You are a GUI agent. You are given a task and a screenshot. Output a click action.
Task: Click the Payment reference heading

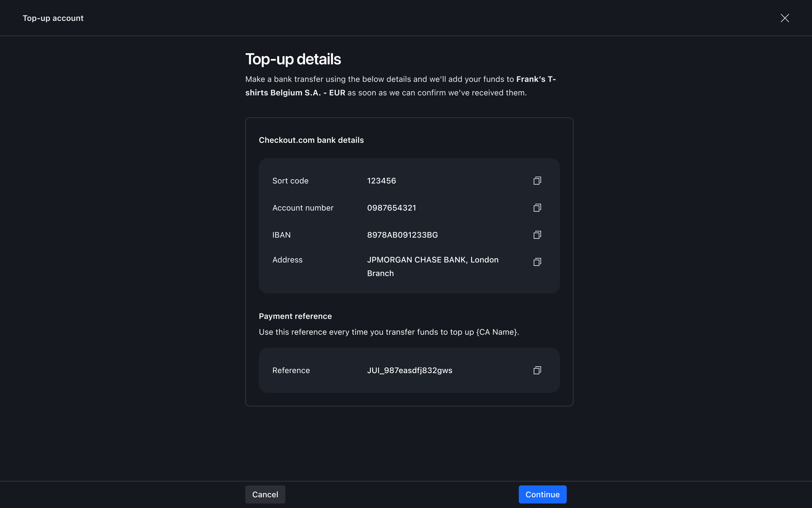[295, 316]
